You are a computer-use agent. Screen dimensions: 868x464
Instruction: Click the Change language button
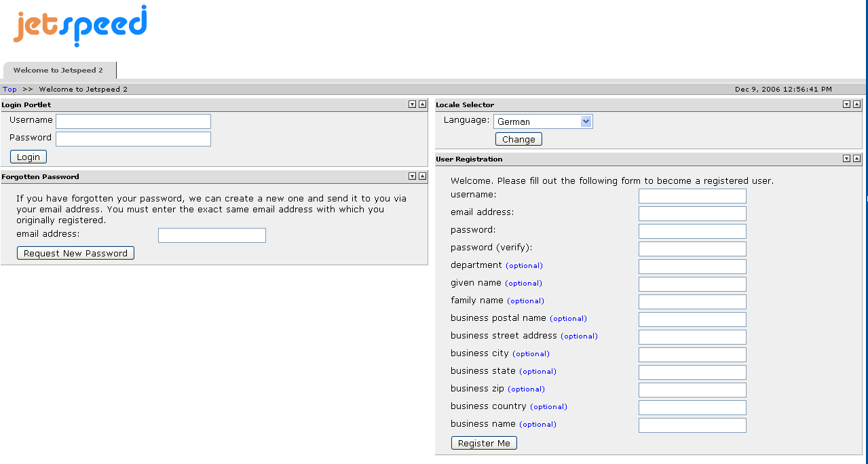coord(518,139)
